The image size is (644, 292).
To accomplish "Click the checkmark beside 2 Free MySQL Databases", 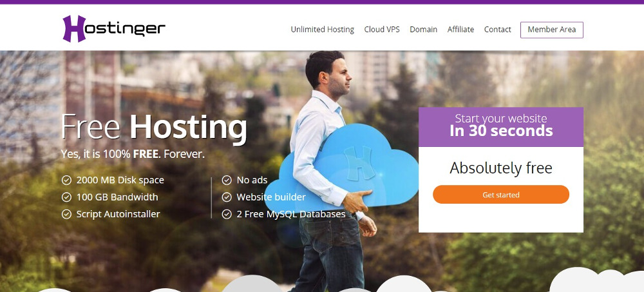I will click(227, 214).
